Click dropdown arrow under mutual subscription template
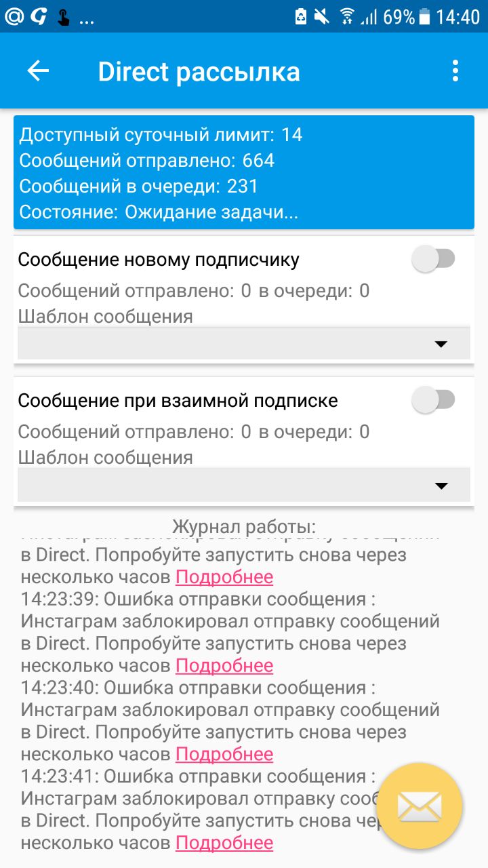The height and width of the screenshot is (868, 488). click(441, 486)
